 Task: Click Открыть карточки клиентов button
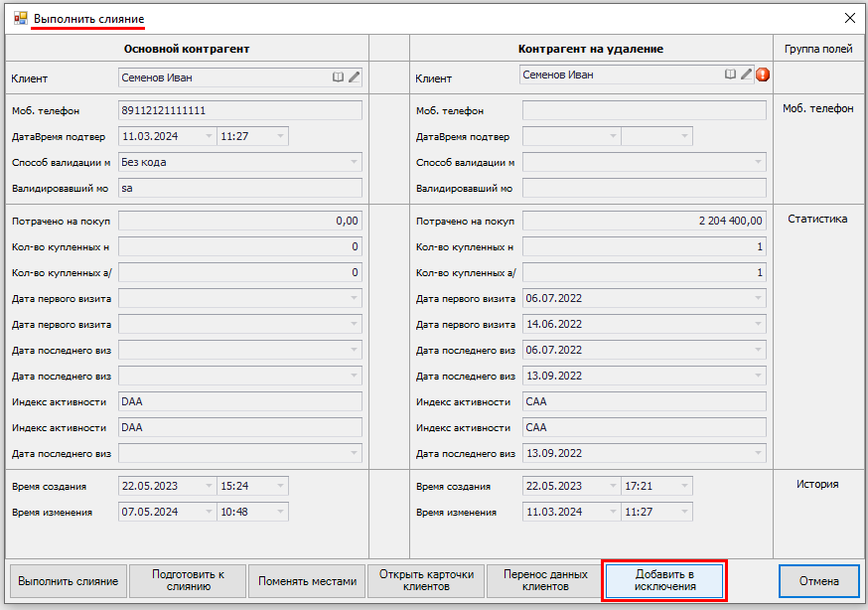coord(426,581)
